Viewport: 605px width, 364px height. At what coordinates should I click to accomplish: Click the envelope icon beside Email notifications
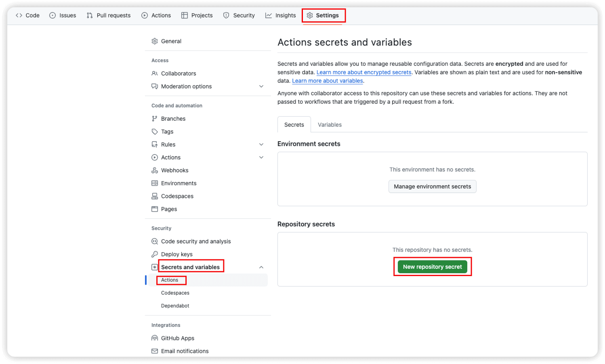coord(155,351)
